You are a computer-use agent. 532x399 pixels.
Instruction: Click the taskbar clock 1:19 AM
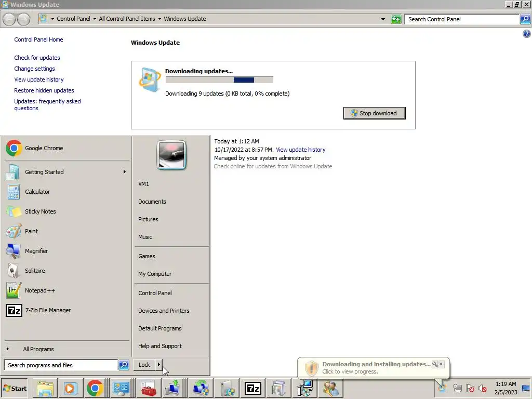(506, 384)
